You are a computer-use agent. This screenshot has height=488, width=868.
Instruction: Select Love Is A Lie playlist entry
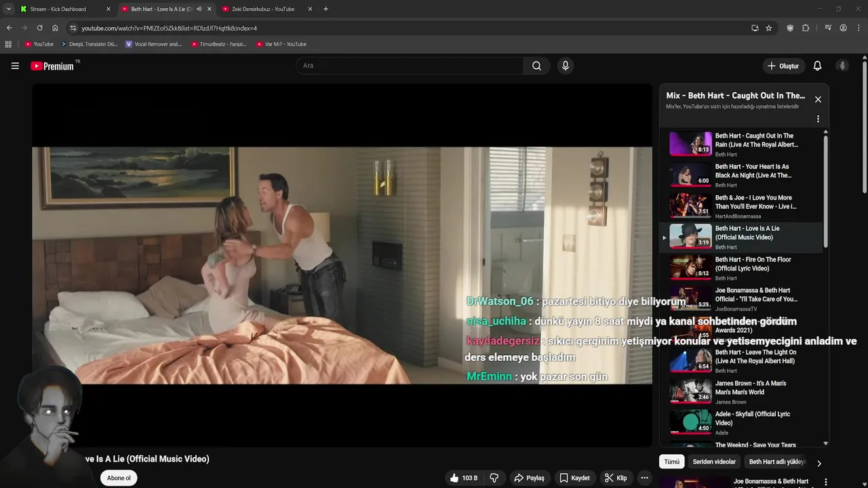coord(741,237)
